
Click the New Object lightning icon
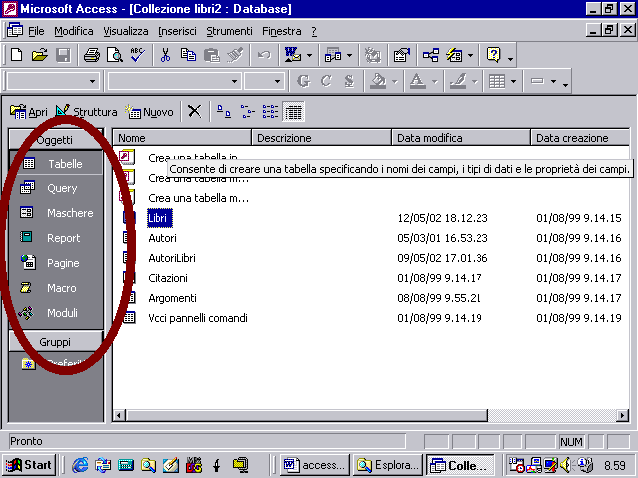(x=454, y=55)
